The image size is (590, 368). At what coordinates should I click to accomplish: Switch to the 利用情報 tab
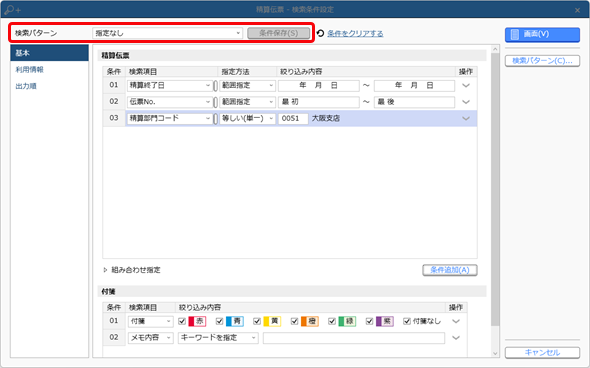coord(29,70)
